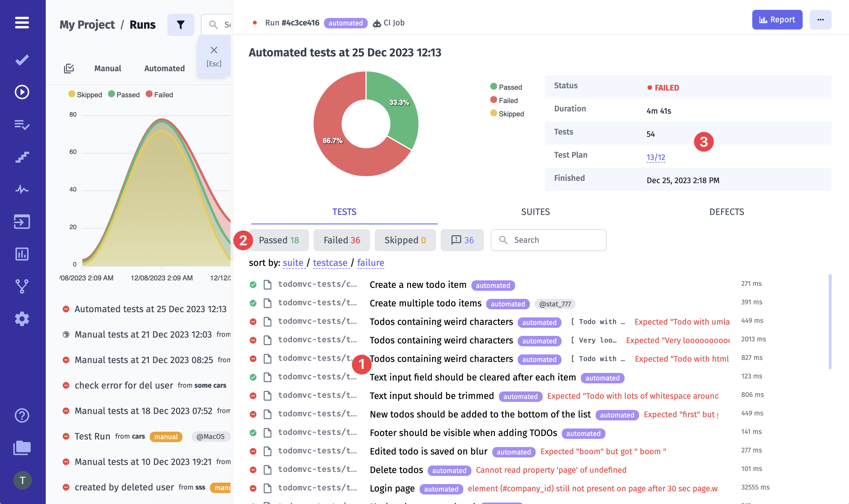Image resolution: width=849 pixels, height=504 pixels.
Task: Open the Settings gear icon in sidebar
Action: (22, 319)
